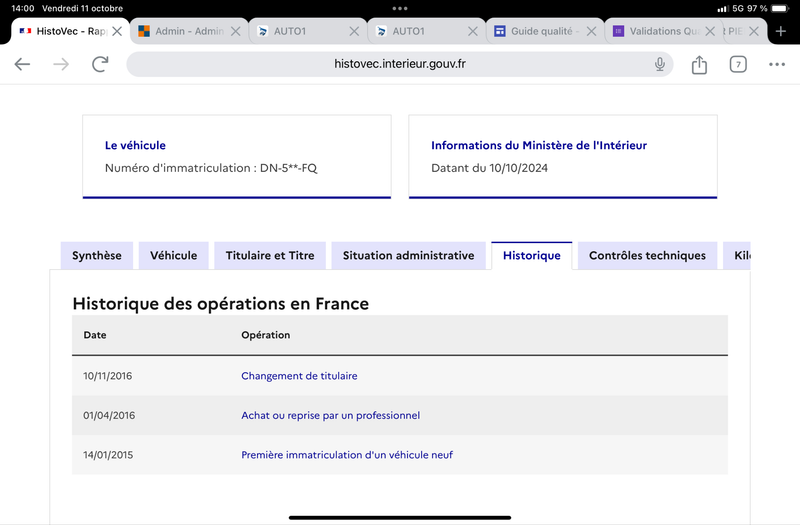Open the Situation administrative tab
Screen dimensions: 800x525
pos(409,256)
